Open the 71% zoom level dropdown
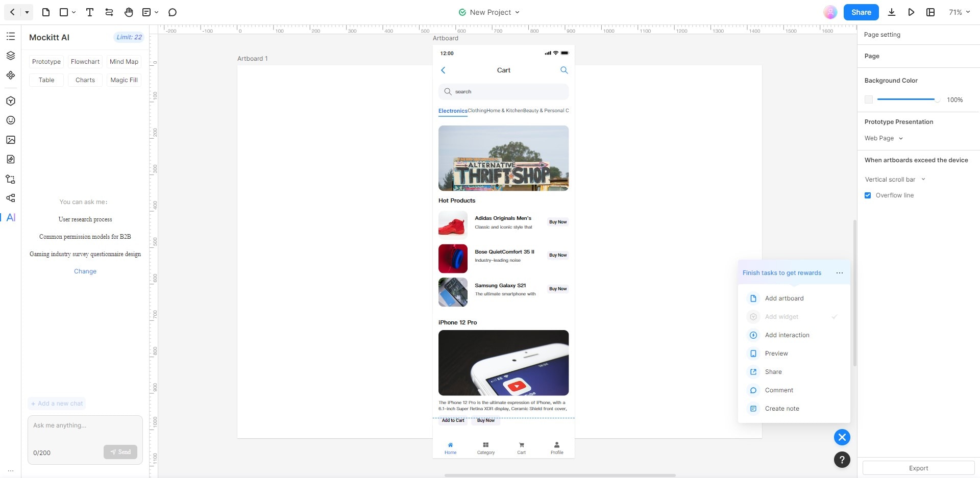This screenshot has height=478, width=980. pyautogui.click(x=960, y=12)
